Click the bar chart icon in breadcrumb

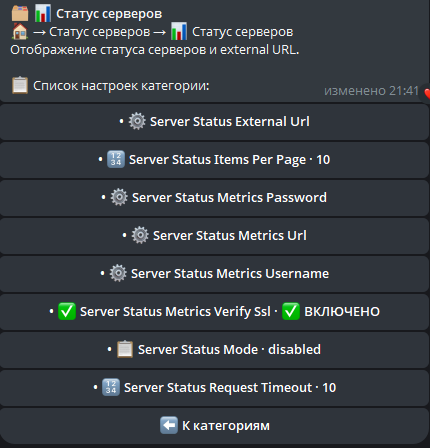click(179, 32)
